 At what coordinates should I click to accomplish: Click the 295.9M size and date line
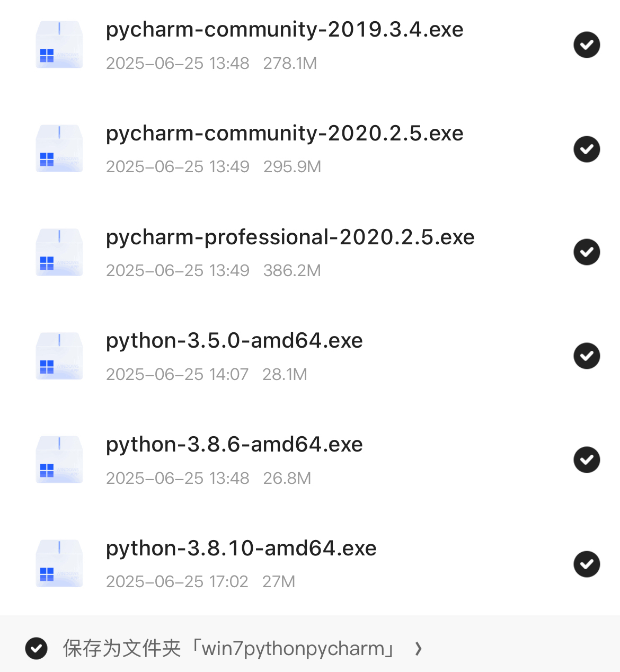pyautogui.click(x=214, y=166)
